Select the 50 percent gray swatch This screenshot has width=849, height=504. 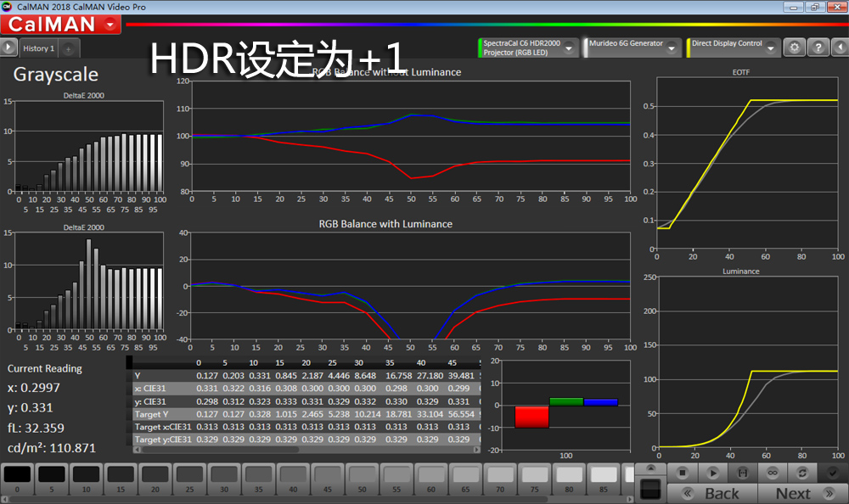point(362,476)
